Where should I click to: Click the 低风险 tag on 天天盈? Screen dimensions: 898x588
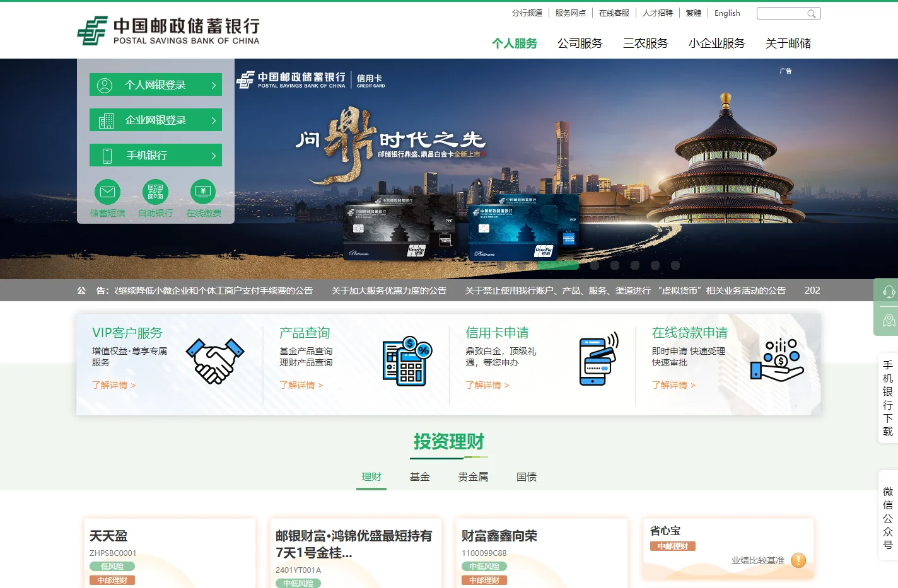tap(112, 567)
